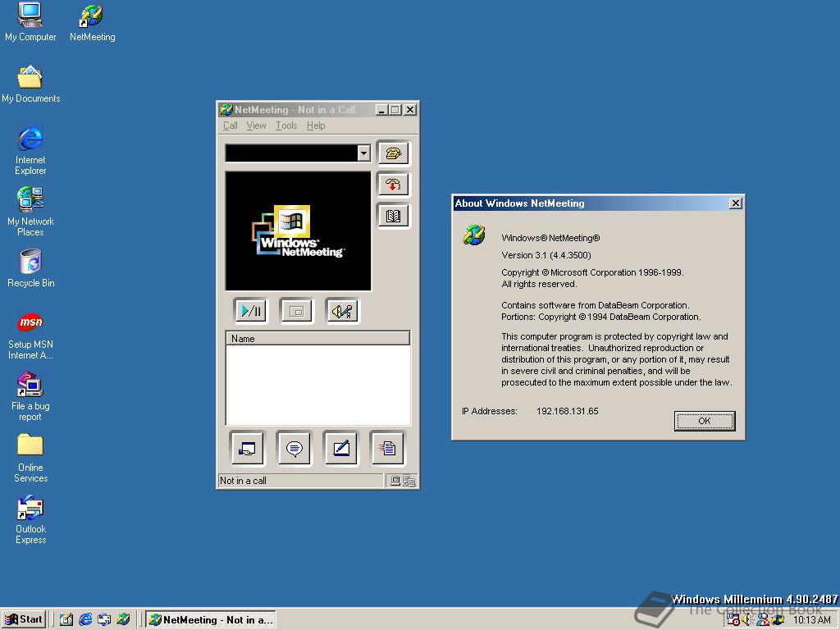
Task: Click the IP address 192.168.131.65 text
Action: tap(568, 412)
